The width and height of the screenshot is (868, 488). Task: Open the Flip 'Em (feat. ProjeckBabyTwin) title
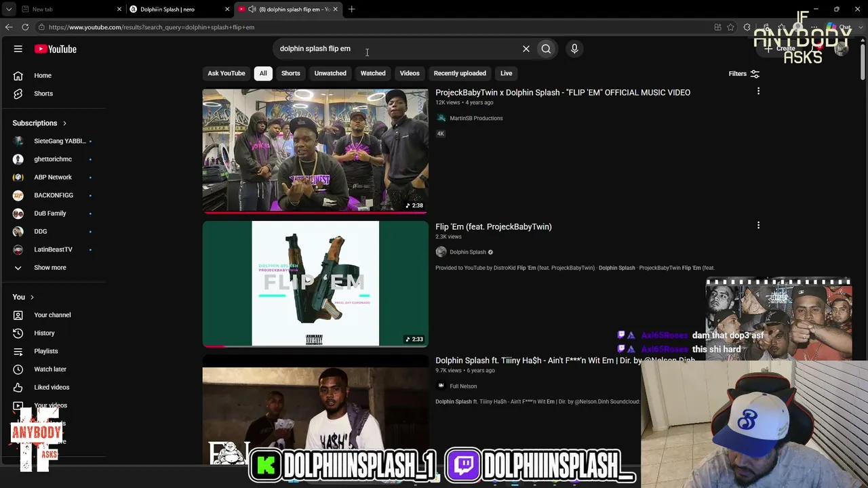pos(494,226)
